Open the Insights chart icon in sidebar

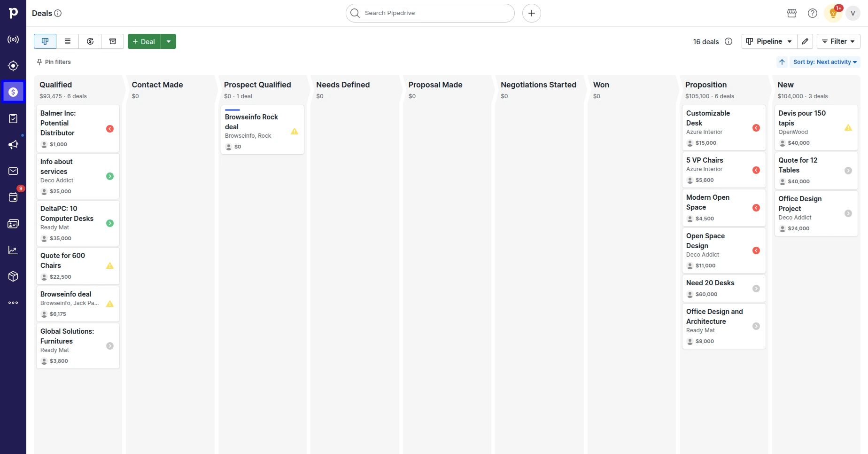pyautogui.click(x=13, y=250)
